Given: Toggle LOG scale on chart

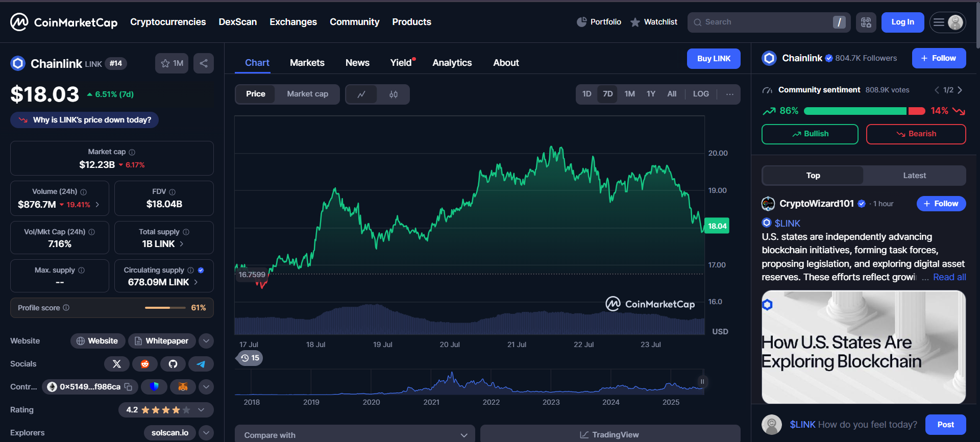Looking at the screenshot, I should [x=701, y=94].
